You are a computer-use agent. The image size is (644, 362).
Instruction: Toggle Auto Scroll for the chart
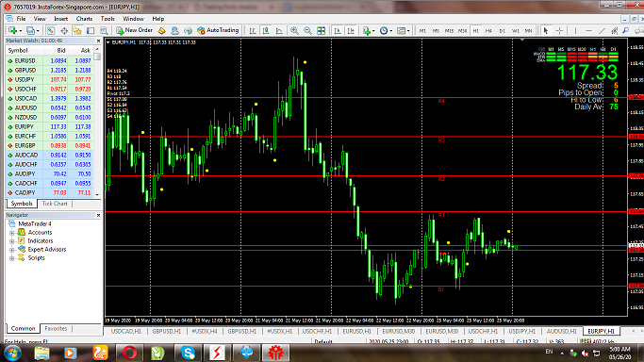338,30
